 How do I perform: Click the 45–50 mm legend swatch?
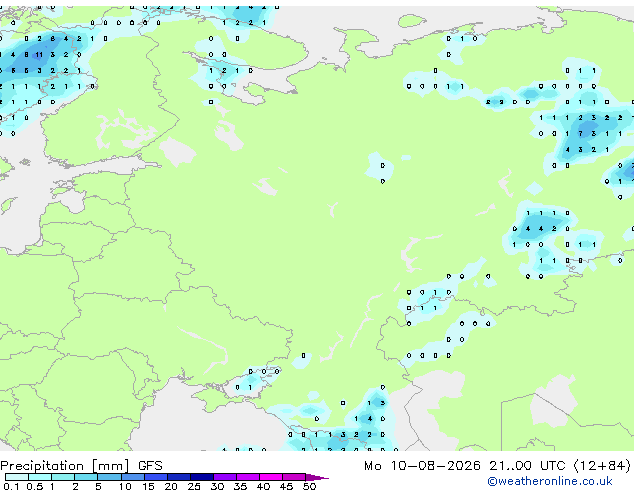click(294, 477)
